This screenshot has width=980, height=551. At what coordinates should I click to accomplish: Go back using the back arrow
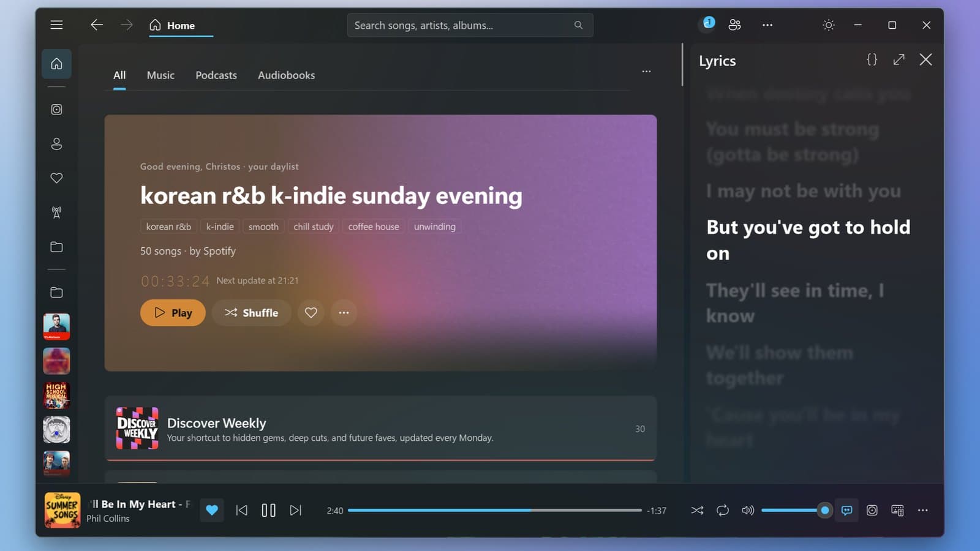[96, 25]
